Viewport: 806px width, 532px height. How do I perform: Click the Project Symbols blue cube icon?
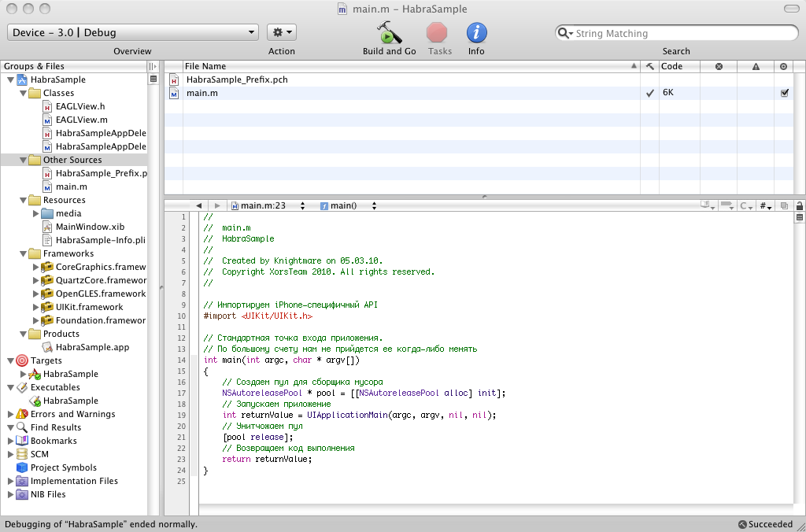(22, 467)
